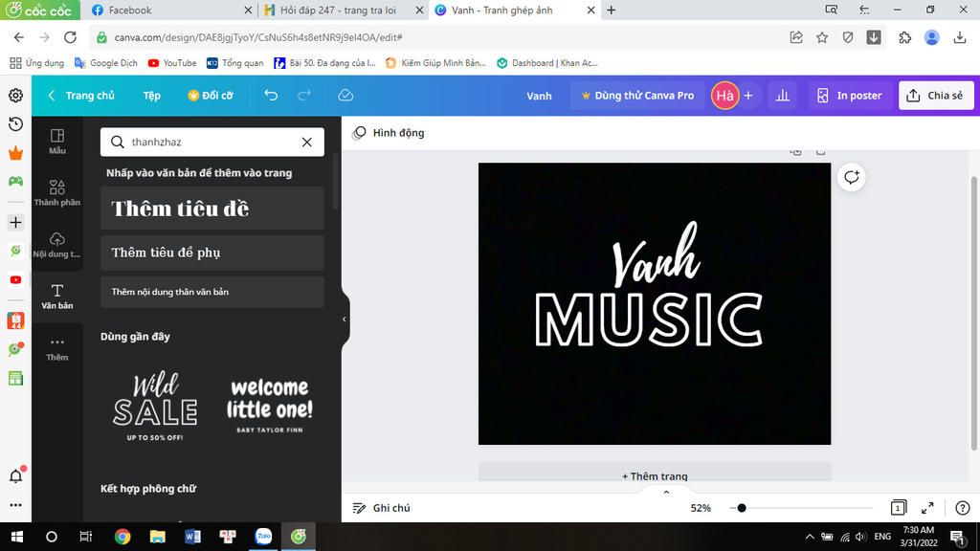Open the sidebar games controller icon
The image size is (980, 551).
coord(15,181)
